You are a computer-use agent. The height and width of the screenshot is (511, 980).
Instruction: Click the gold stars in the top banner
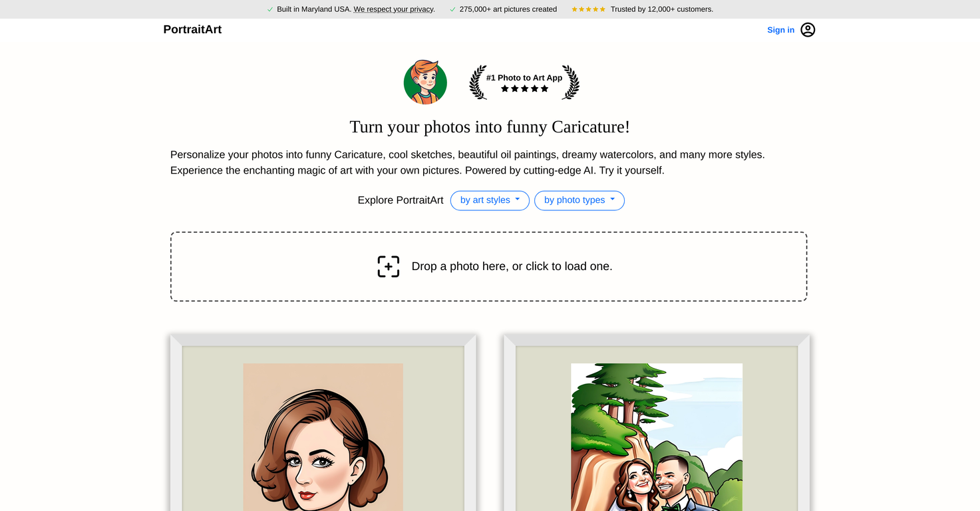[x=588, y=9]
